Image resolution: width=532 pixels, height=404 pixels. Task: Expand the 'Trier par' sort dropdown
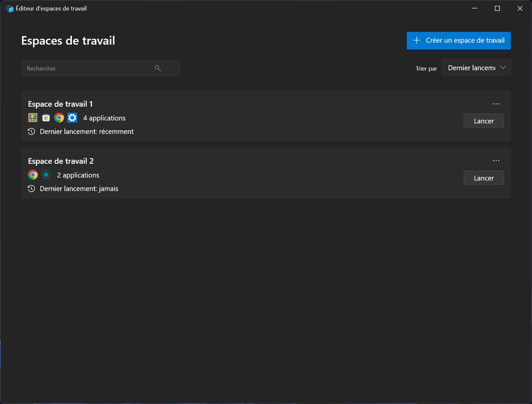pyautogui.click(x=476, y=68)
